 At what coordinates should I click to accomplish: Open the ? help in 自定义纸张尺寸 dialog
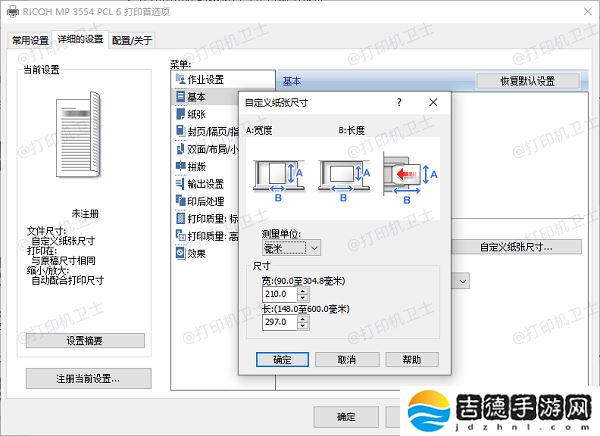click(399, 102)
